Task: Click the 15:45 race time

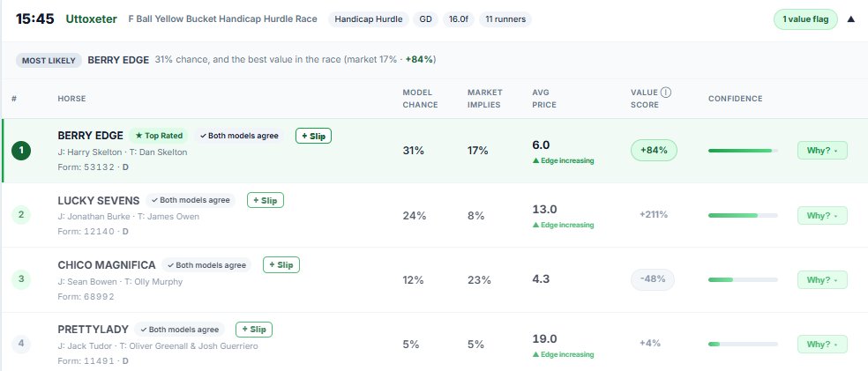Action: coord(35,19)
